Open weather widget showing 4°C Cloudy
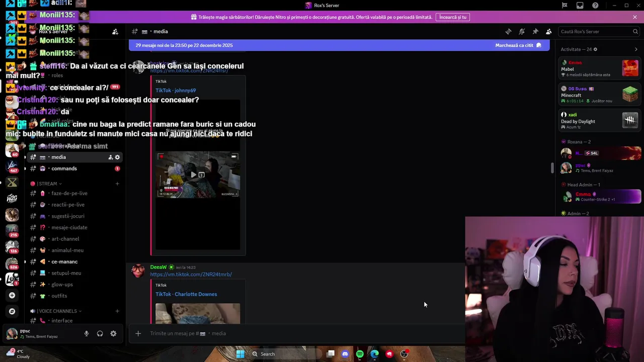644x362 pixels. click(x=18, y=354)
